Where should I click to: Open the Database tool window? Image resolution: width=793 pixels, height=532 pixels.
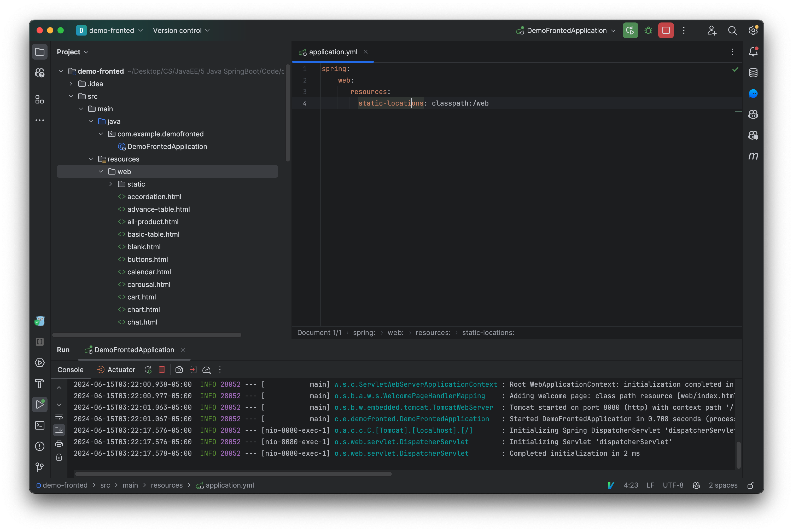(753, 72)
